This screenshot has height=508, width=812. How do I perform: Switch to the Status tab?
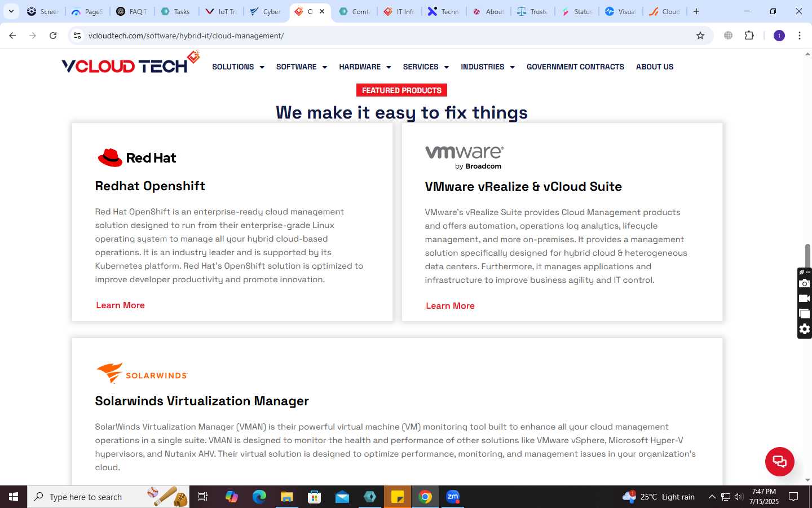[x=577, y=11]
